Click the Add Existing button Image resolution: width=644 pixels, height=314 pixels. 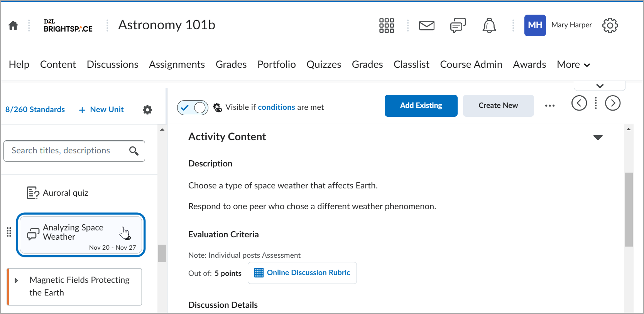click(421, 106)
